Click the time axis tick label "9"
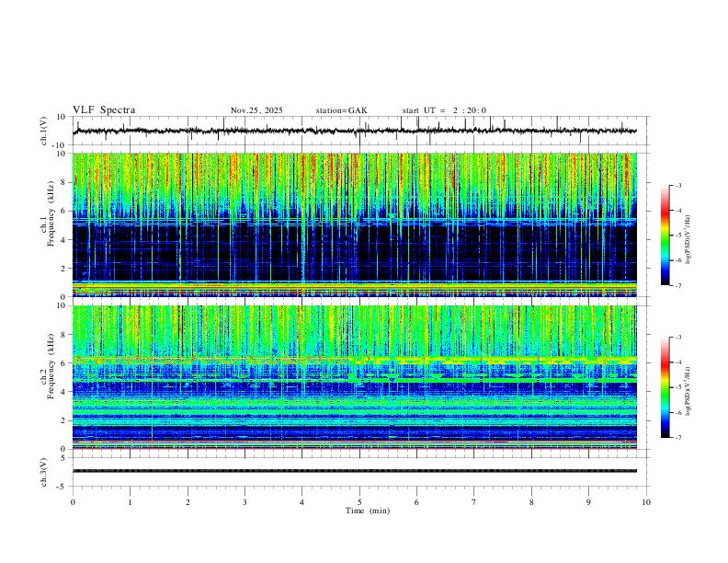728x563 pixels. [588, 502]
